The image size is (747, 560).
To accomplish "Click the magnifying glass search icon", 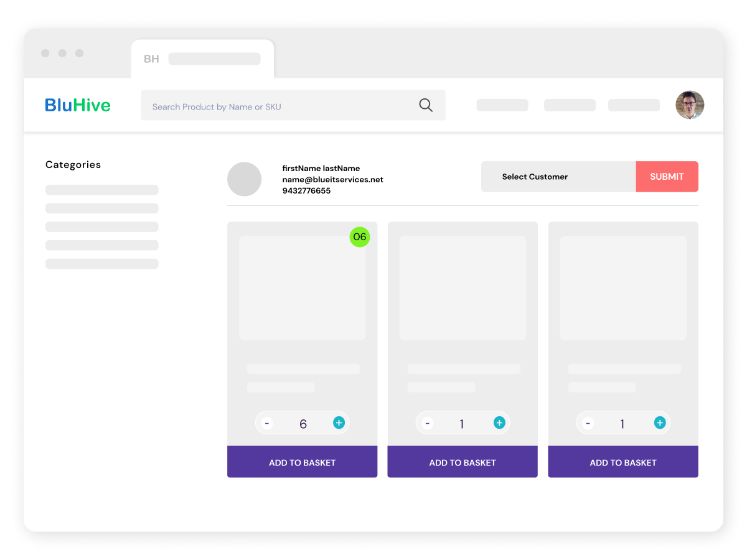I will coord(426,105).
